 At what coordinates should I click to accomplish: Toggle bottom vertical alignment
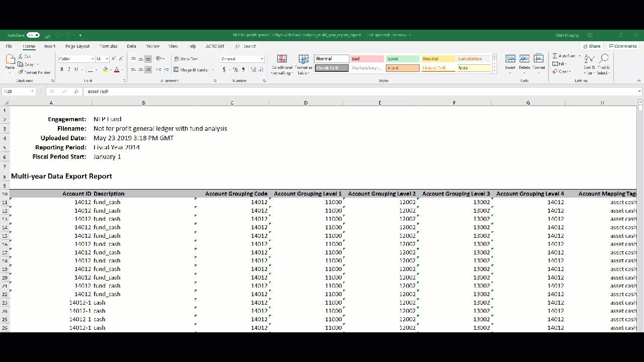[148, 59]
